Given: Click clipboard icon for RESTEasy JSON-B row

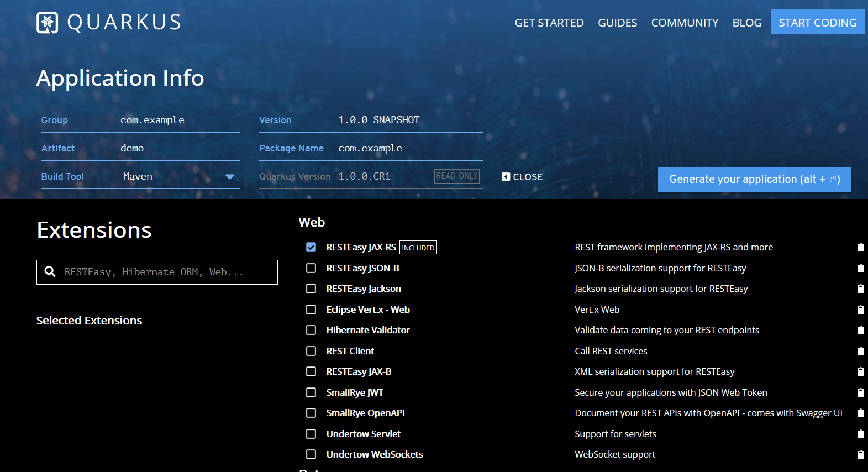Looking at the screenshot, I should [x=860, y=268].
